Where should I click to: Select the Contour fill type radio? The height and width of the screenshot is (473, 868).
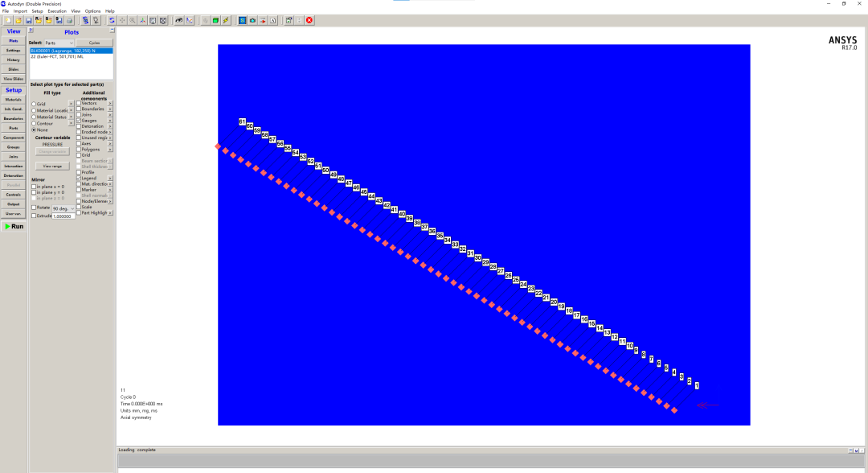(x=34, y=124)
